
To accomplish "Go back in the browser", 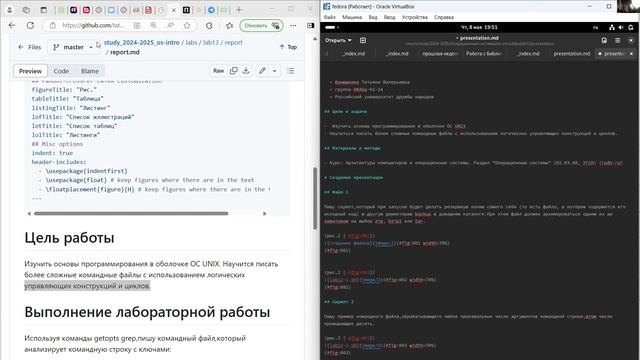I will pyautogui.click(x=12, y=25).
